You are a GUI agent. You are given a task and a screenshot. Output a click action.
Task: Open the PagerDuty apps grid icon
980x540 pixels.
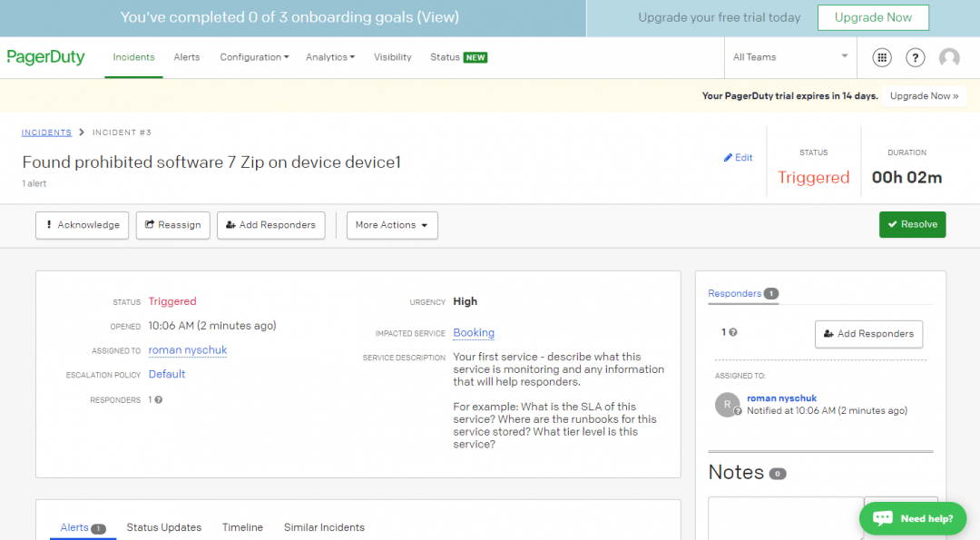(881, 57)
